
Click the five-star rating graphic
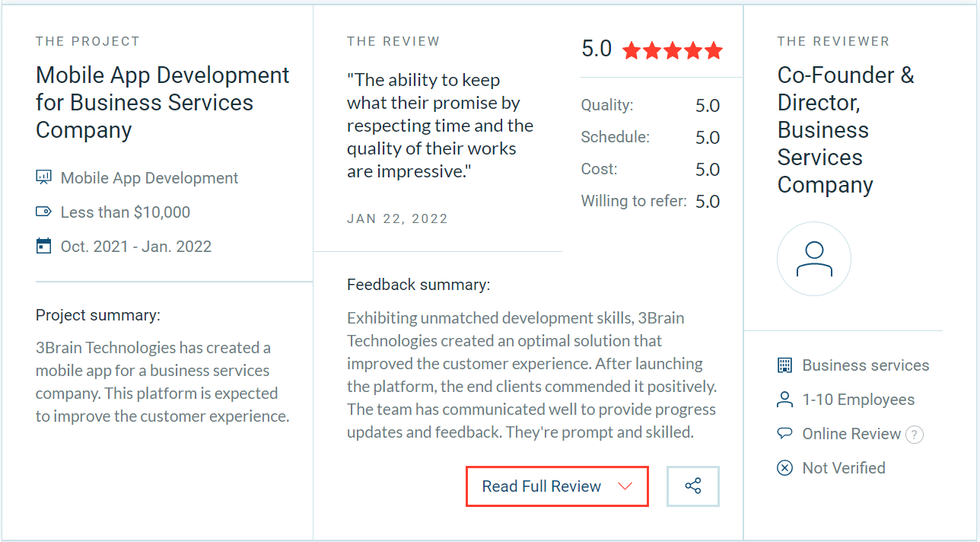(672, 51)
